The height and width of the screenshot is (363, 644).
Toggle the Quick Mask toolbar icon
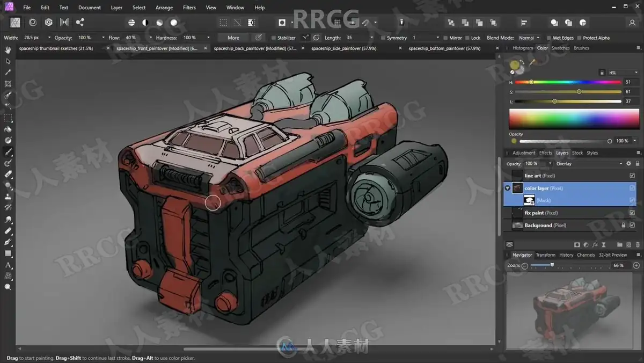coord(282,23)
